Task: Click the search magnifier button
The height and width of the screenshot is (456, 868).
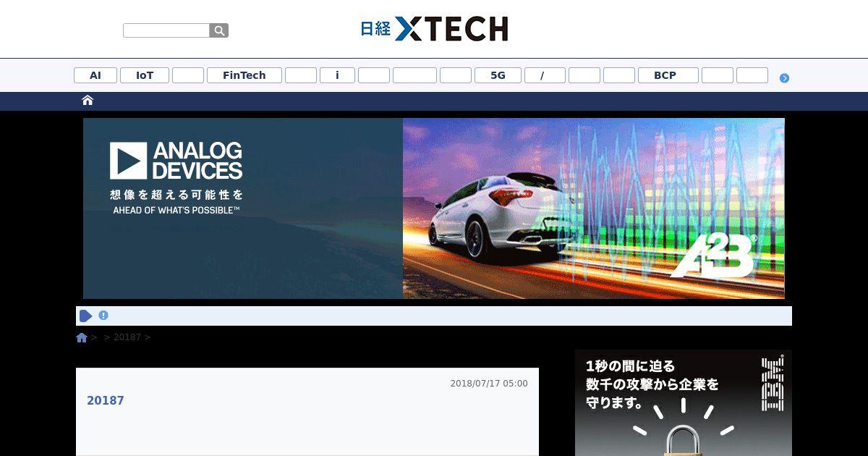Action: coord(219,30)
